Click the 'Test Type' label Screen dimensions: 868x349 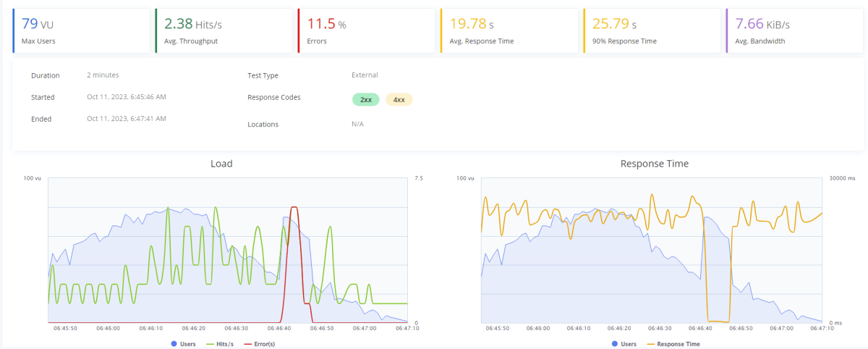point(263,75)
